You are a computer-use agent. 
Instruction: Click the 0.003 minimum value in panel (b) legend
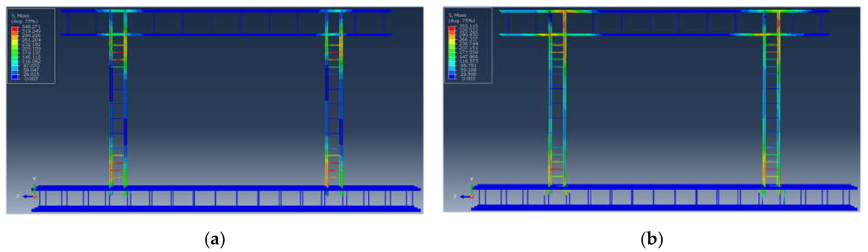click(468, 78)
